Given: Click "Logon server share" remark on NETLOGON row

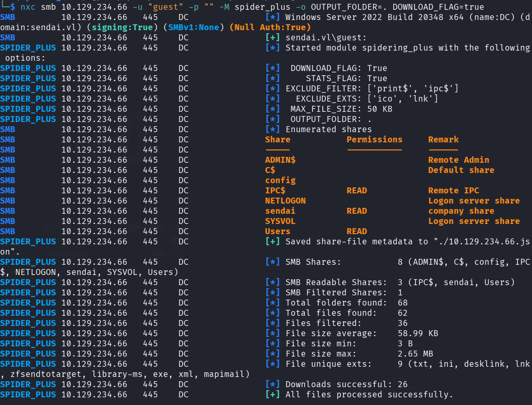Looking at the screenshot, I should click(474, 201).
